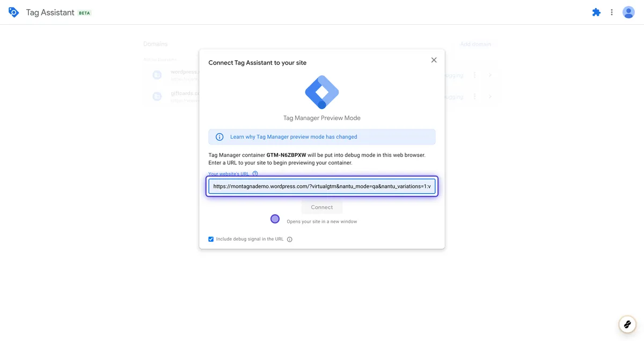
Task: Click help icon beside Your website's URL
Action: (255, 173)
